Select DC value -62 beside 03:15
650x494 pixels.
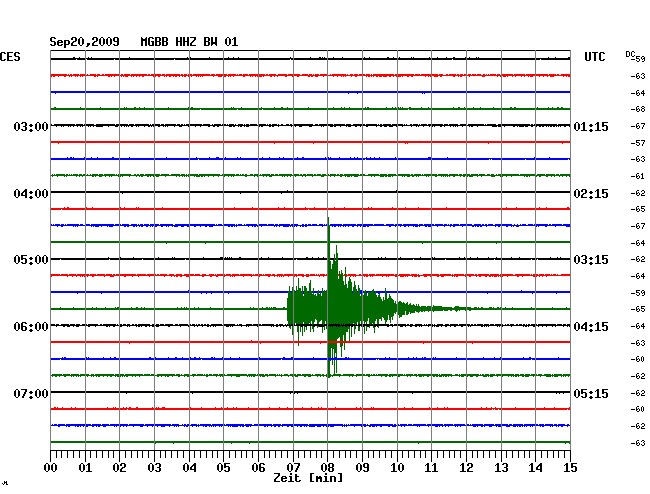[638, 259]
